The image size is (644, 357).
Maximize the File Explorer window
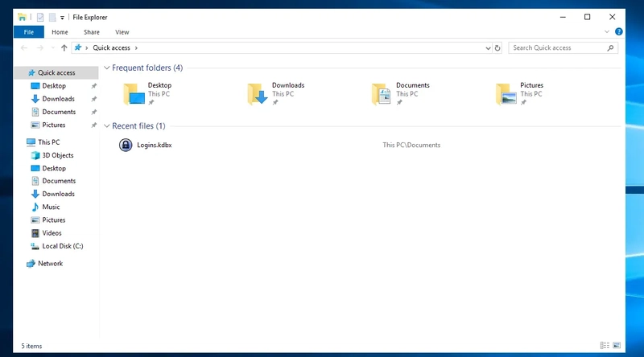pyautogui.click(x=588, y=17)
